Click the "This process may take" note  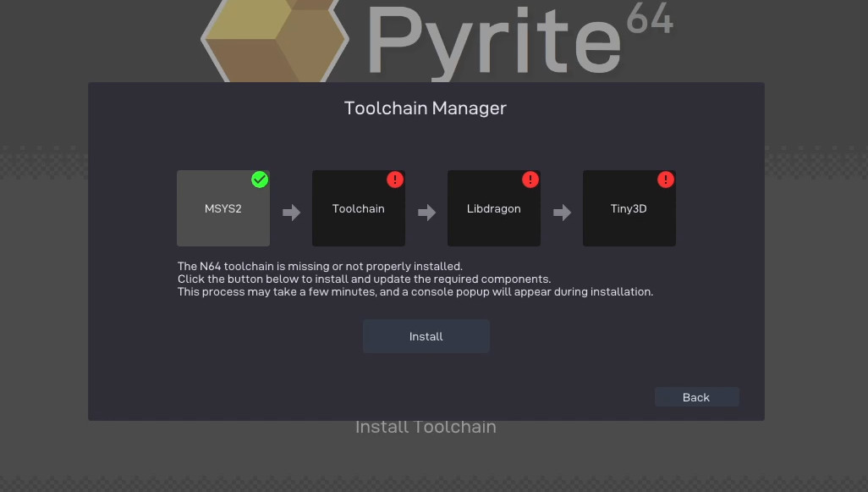[415, 291]
